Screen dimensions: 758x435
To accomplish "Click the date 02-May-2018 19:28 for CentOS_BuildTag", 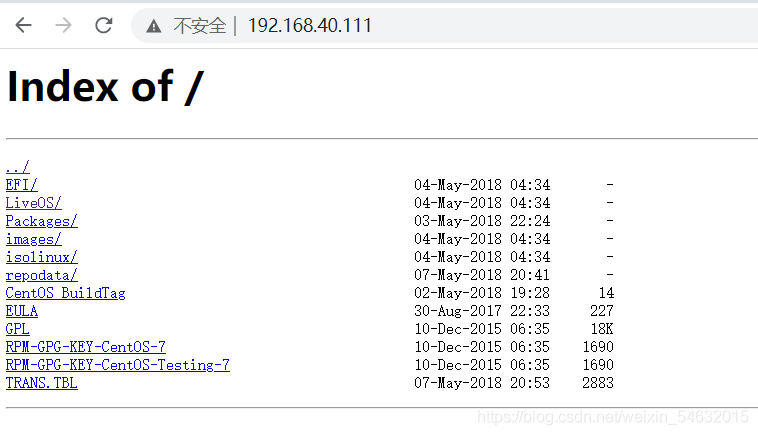I will (482, 293).
